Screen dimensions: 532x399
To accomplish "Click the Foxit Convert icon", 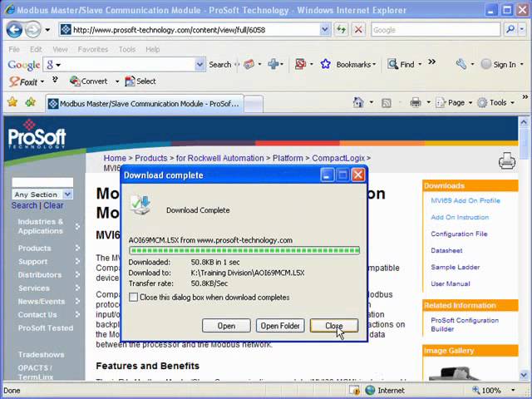I will coord(75,81).
